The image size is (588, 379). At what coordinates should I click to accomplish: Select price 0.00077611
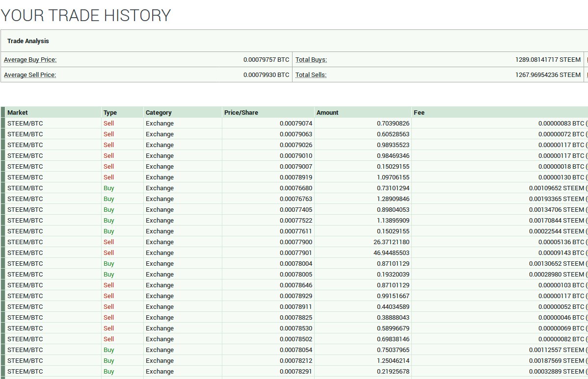(296, 231)
